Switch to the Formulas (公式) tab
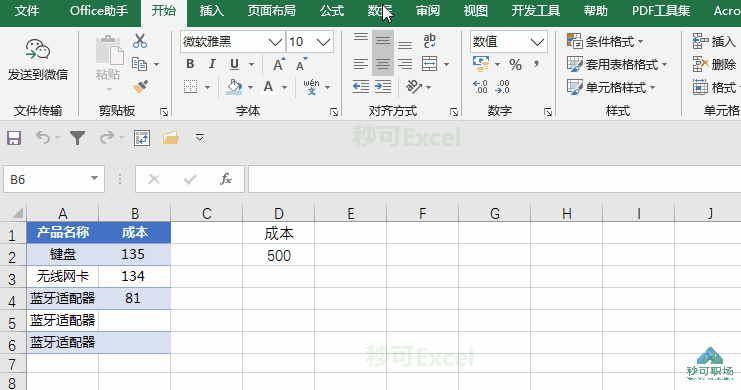This screenshot has height=390, width=741. [x=332, y=11]
